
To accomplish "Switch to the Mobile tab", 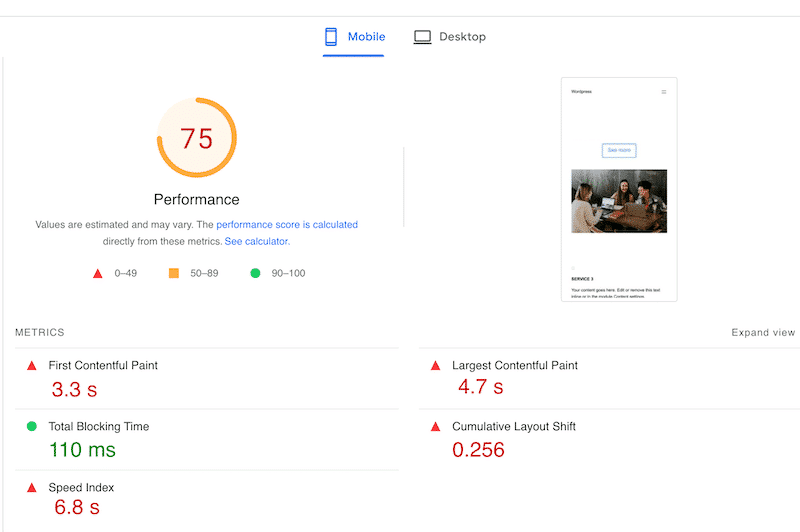I will 354,37.
